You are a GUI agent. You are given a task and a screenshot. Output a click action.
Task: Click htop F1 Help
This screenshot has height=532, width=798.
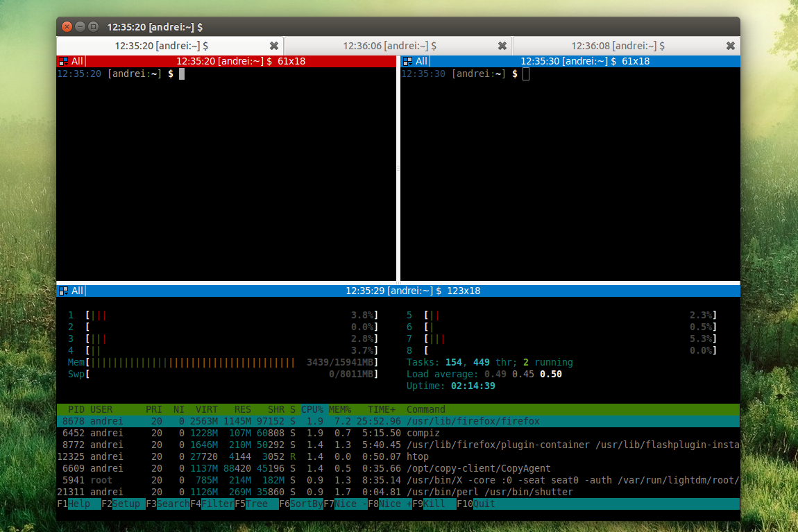point(79,504)
